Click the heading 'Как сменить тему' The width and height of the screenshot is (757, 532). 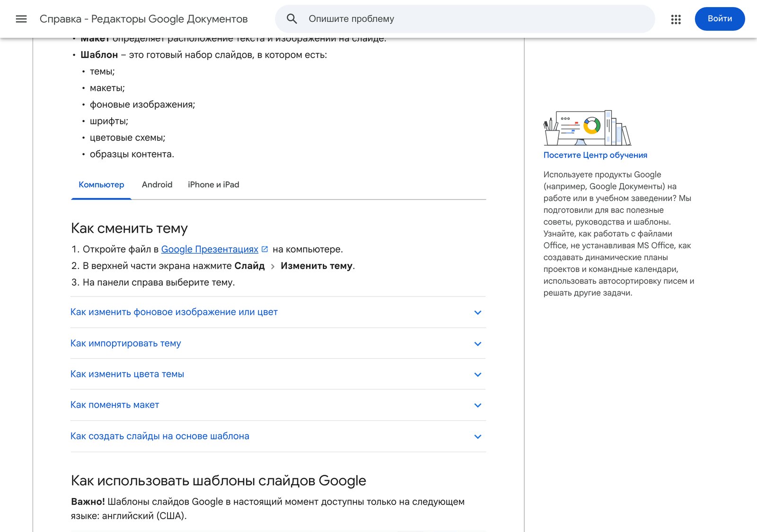coord(129,228)
